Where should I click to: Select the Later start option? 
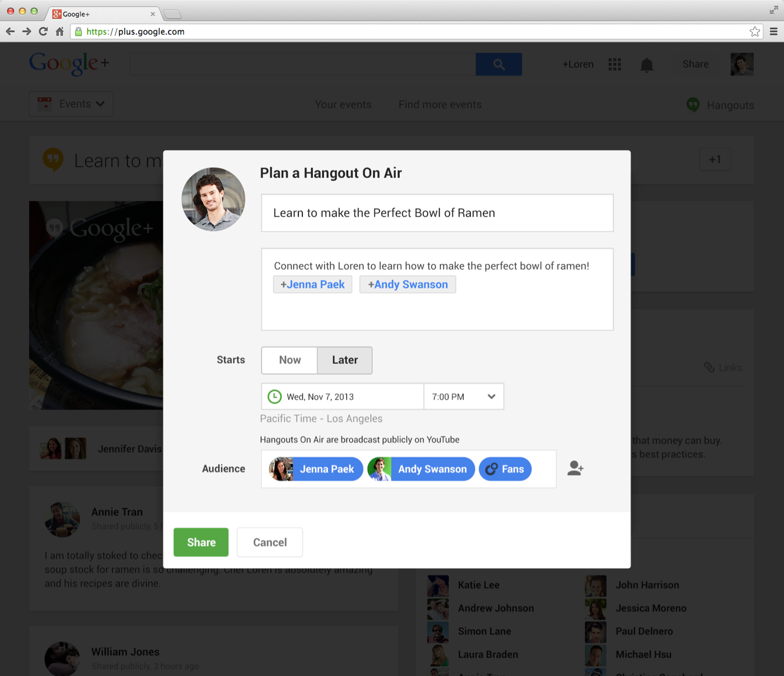tap(345, 360)
